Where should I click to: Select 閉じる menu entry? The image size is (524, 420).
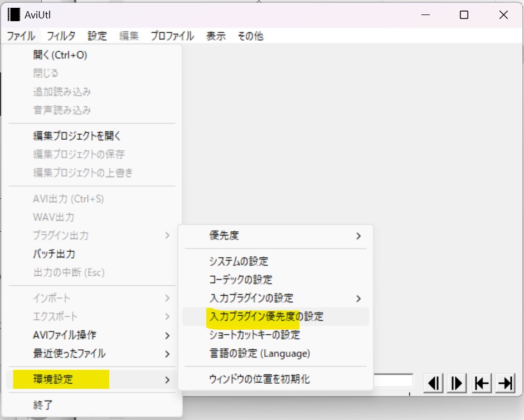(92, 73)
